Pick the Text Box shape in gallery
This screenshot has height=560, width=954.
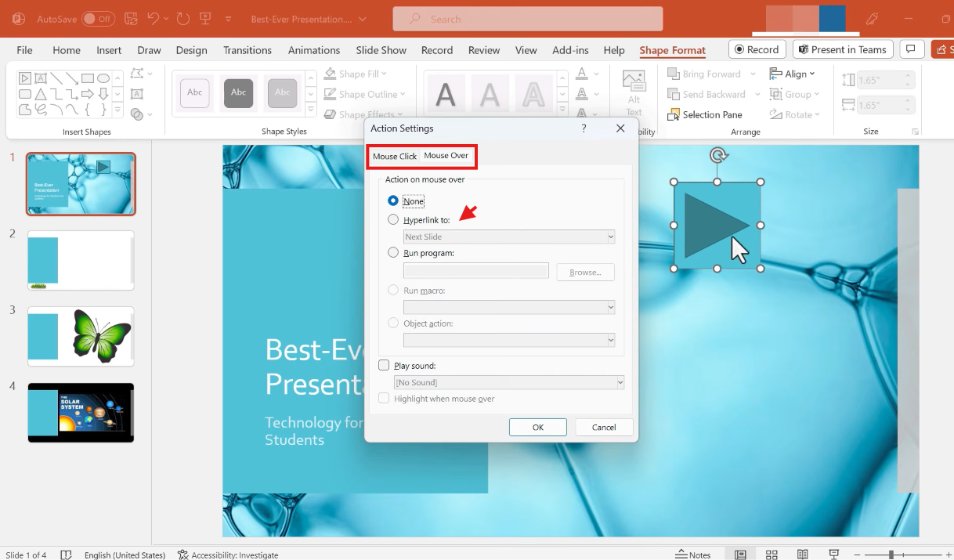(41, 78)
